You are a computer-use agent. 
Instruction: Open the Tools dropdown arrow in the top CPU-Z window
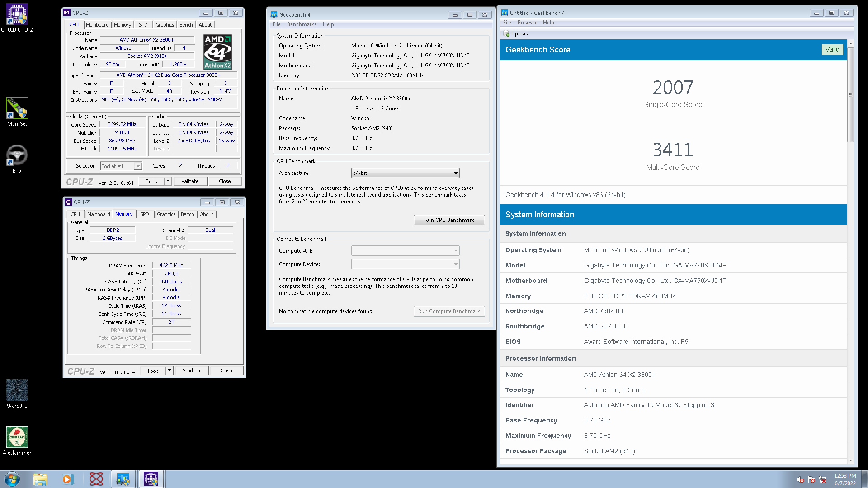click(x=168, y=181)
